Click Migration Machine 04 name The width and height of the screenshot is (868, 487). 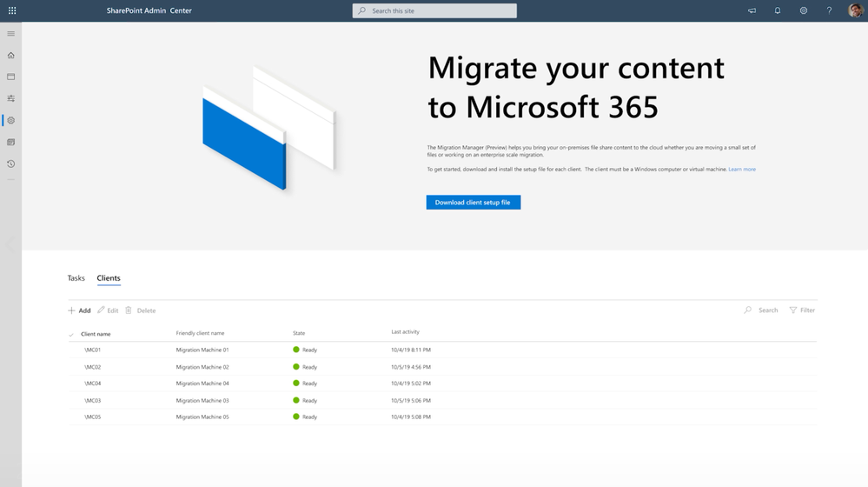(x=202, y=384)
